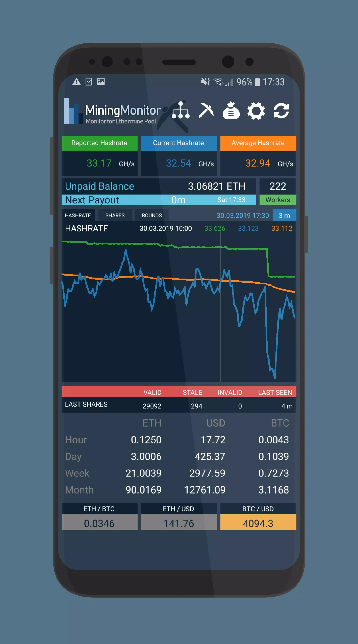Image resolution: width=358 pixels, height=644 pixels.
Task: Tap blue chart value 33.123
Action: pyautogui.click(x=248, y=228)
